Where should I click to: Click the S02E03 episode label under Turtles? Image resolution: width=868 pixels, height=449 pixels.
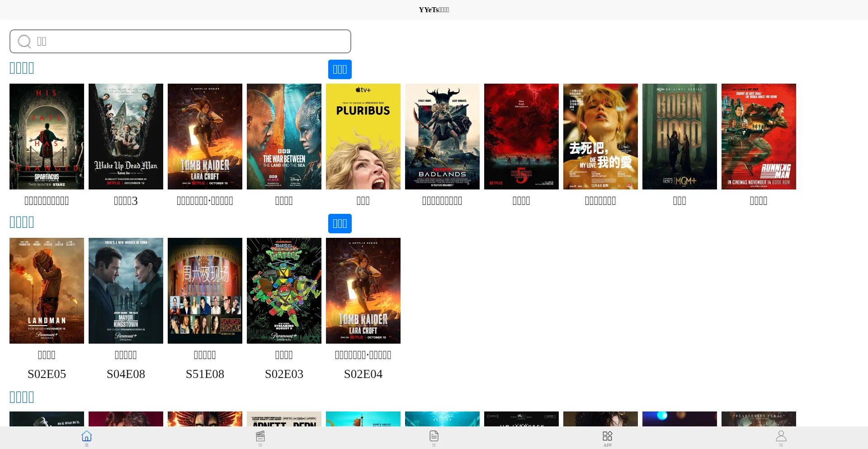[284, 374]
